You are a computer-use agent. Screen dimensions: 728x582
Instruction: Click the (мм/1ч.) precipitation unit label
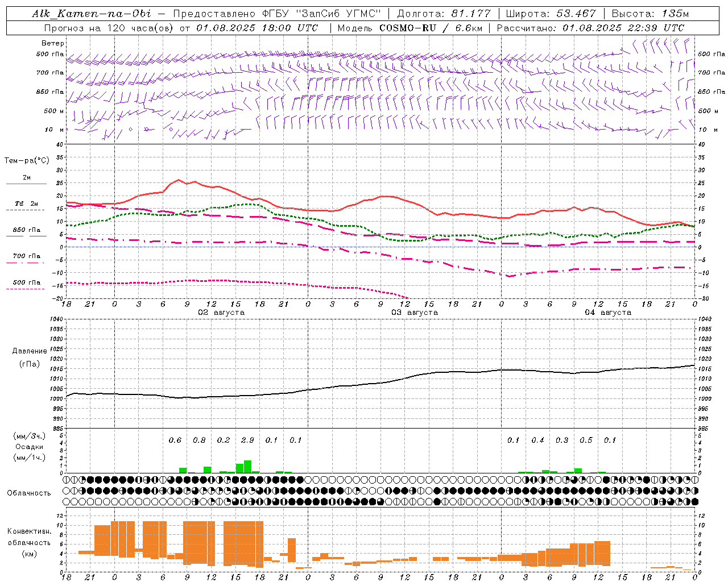click(x=30, y=458)
